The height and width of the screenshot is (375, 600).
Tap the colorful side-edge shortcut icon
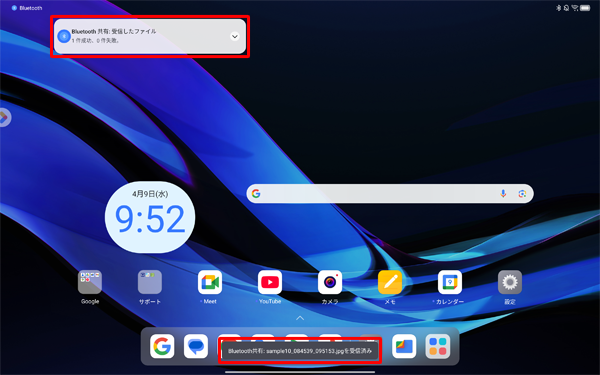[x=4, y=117]
